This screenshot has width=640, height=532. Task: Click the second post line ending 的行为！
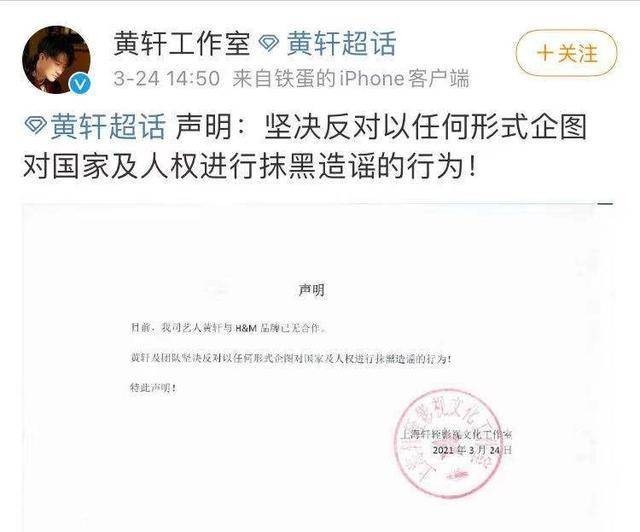[249, 167]
